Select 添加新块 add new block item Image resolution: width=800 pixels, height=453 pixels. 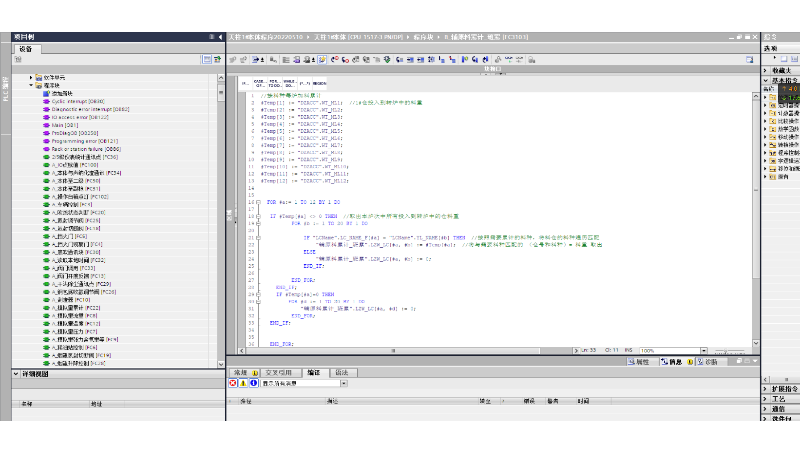tap(62, 93)
